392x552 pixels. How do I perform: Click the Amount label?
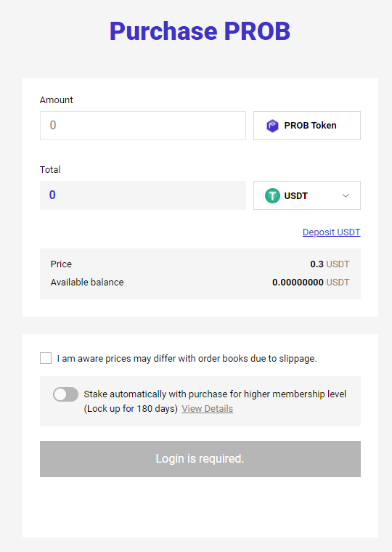[x=57, y=100]
